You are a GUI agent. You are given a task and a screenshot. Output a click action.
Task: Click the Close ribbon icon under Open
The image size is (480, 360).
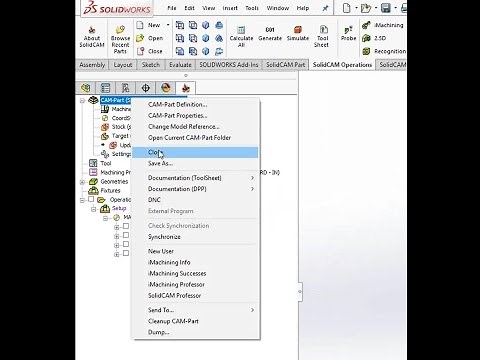point(140,51)
